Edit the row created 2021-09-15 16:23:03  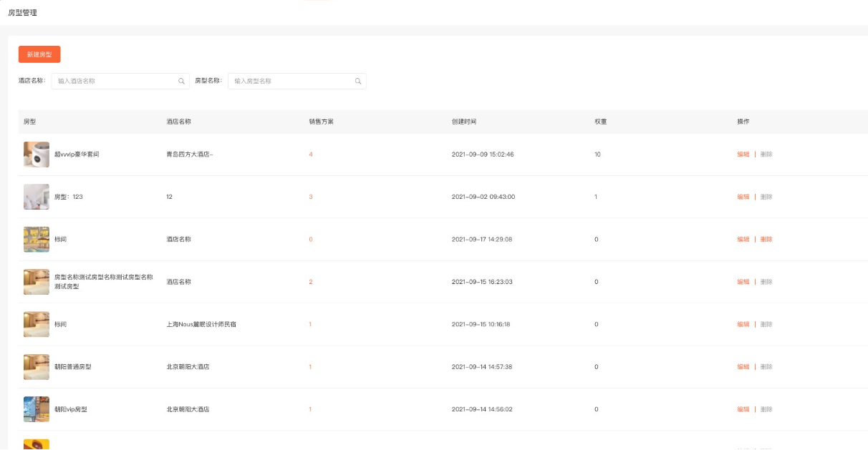tap(743, 282)
